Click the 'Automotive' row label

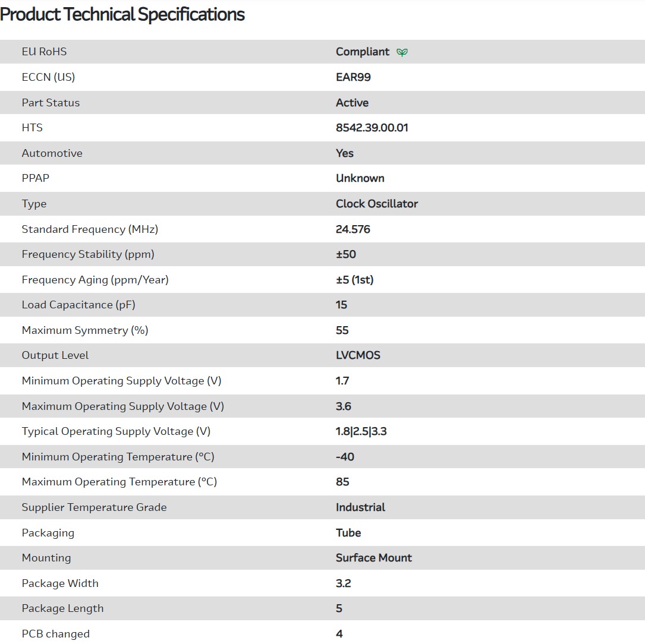[52, 153]
